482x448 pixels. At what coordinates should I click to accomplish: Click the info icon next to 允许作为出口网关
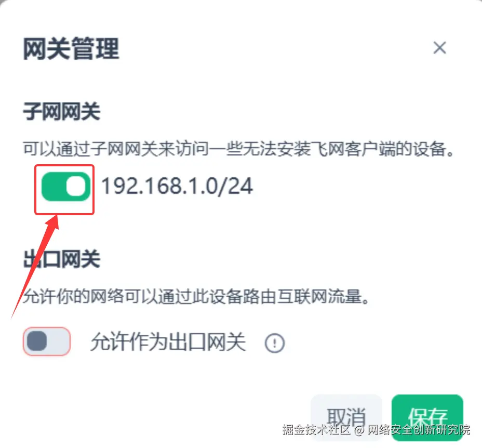pyautogui.click(x=275, y=343)
